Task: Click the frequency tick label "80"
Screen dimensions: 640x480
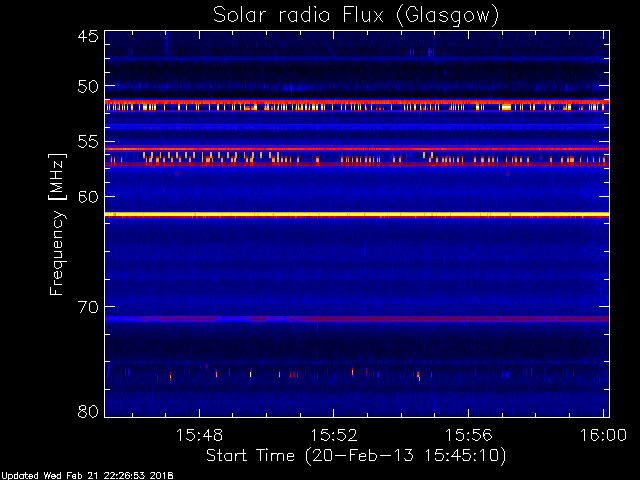Action: point(88,411)
